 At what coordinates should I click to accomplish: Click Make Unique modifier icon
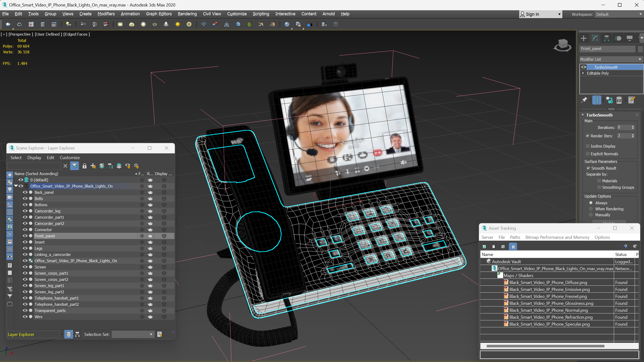tap(609, 100)
